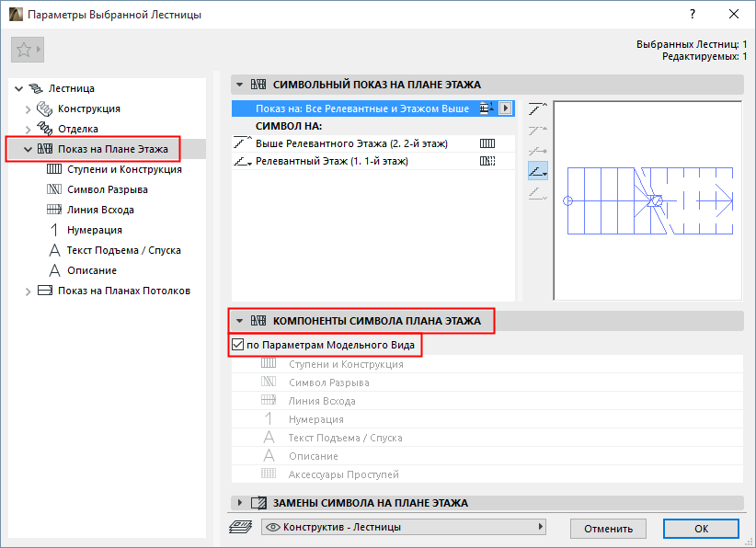Collapse the Лестница tree root

18,88
